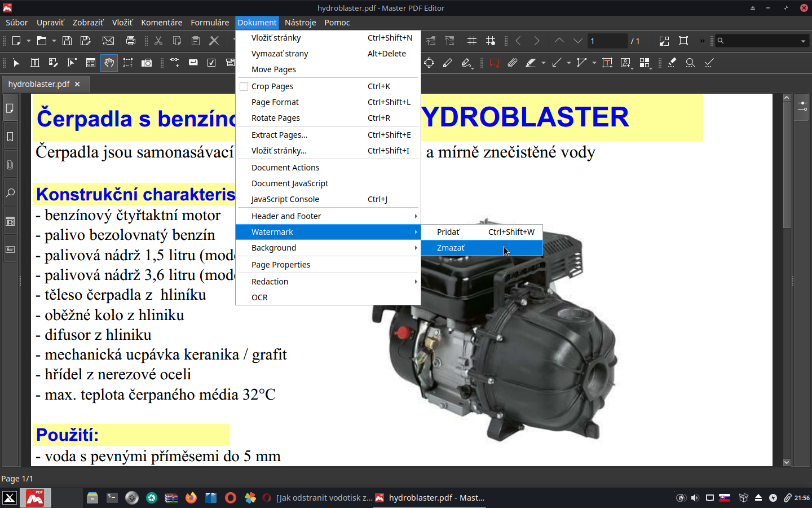Select the Edit Text tool

35,63
